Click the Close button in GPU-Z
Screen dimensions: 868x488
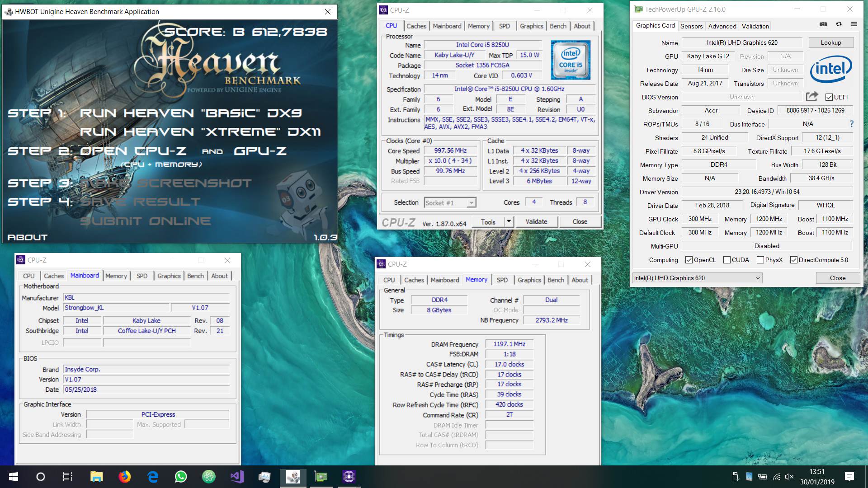point(837,278)
